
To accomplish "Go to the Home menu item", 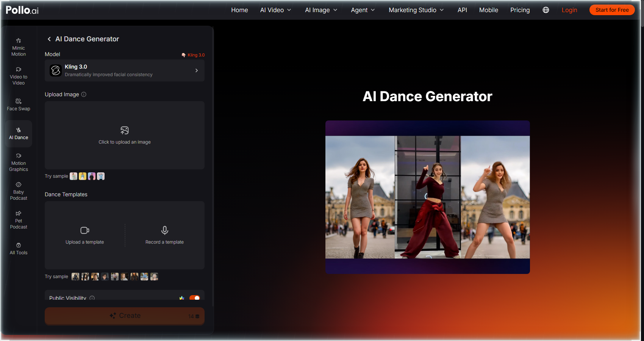I will coord(239,10).
